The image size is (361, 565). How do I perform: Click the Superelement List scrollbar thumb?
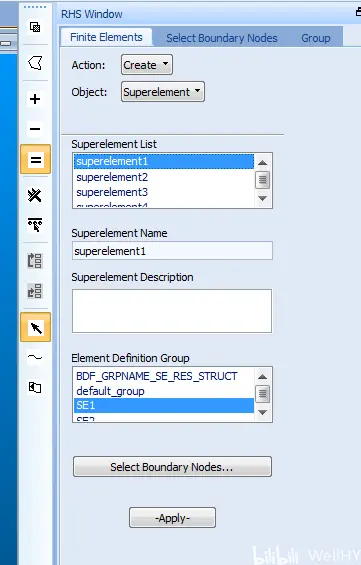tap(263, 179)
